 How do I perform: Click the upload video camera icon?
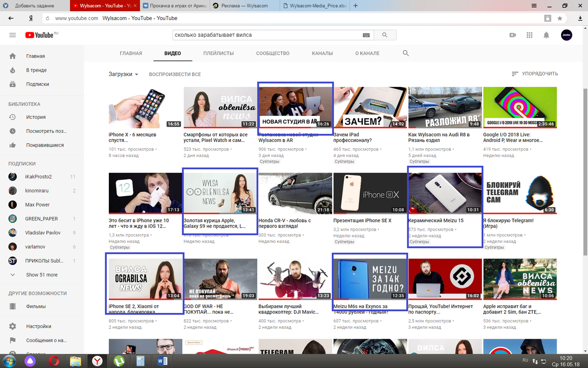513,35
